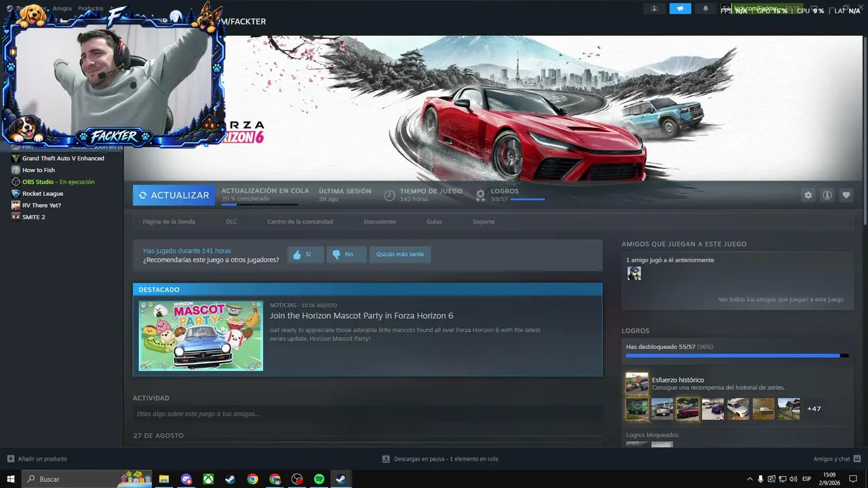Image resolution: width=868 pixels, height=488 pixels.
Task: Open Windows Start menu
Action: click(x=10, y=479)
